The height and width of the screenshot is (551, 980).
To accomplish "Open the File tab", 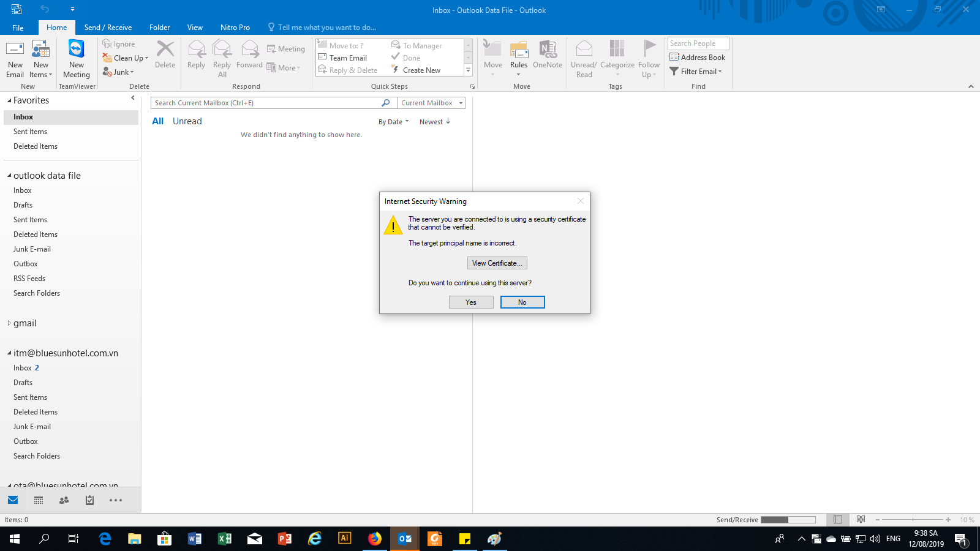I will 18,28.
